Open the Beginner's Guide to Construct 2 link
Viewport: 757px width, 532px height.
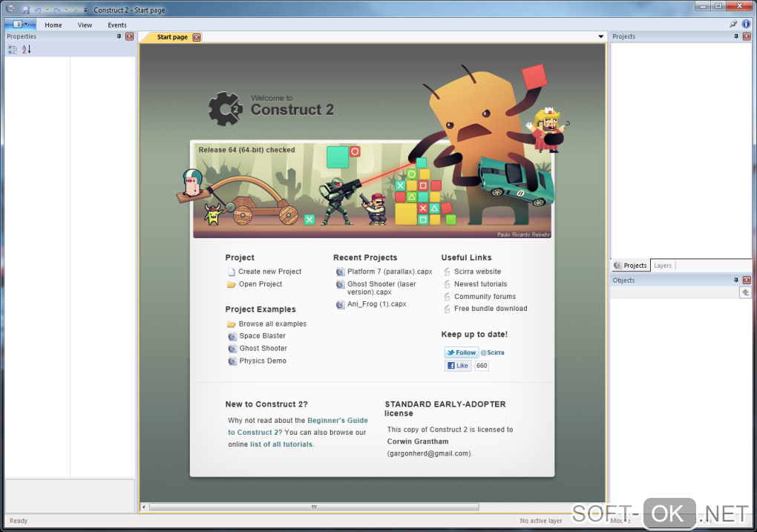click(298, 427)
